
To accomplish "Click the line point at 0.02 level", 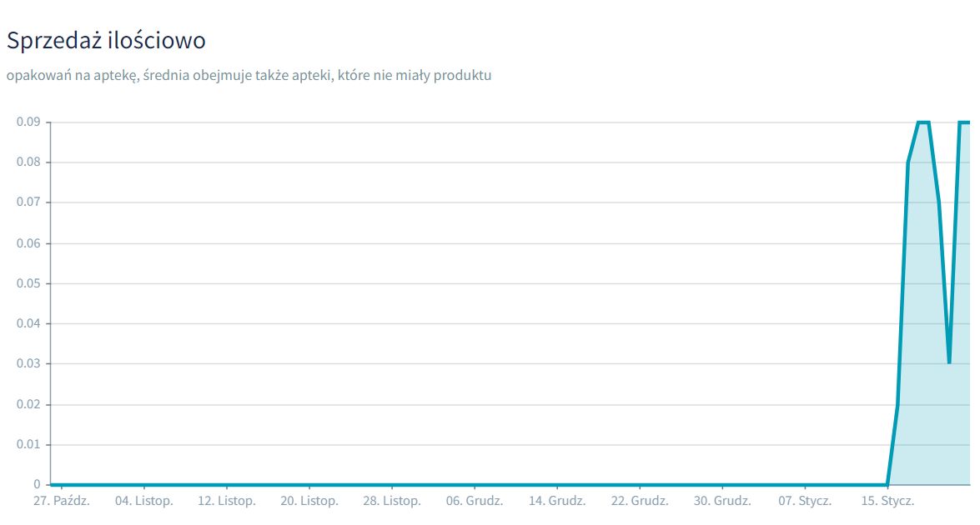I will 897,405.
